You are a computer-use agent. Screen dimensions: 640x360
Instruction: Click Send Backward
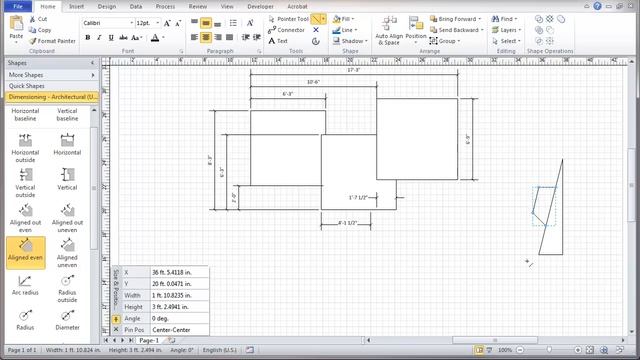pyautogui.click(x=457, y=30)
